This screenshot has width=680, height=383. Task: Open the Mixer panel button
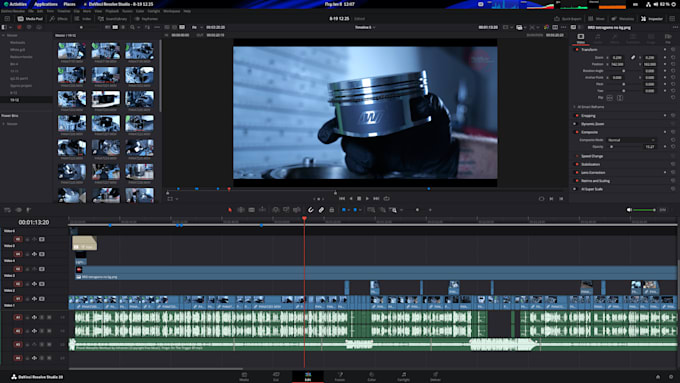pos(596,19)
